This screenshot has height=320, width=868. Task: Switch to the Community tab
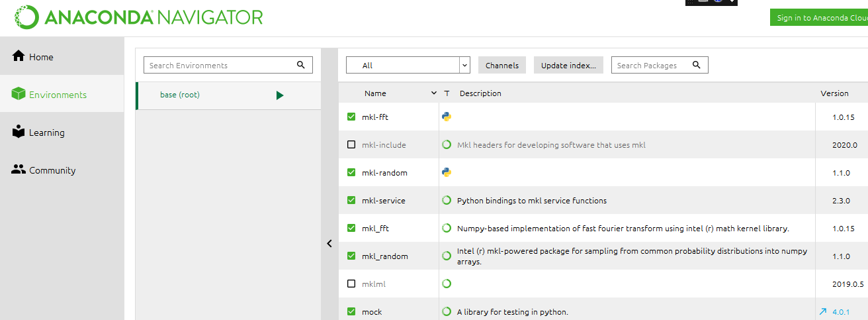coord(62,170)
